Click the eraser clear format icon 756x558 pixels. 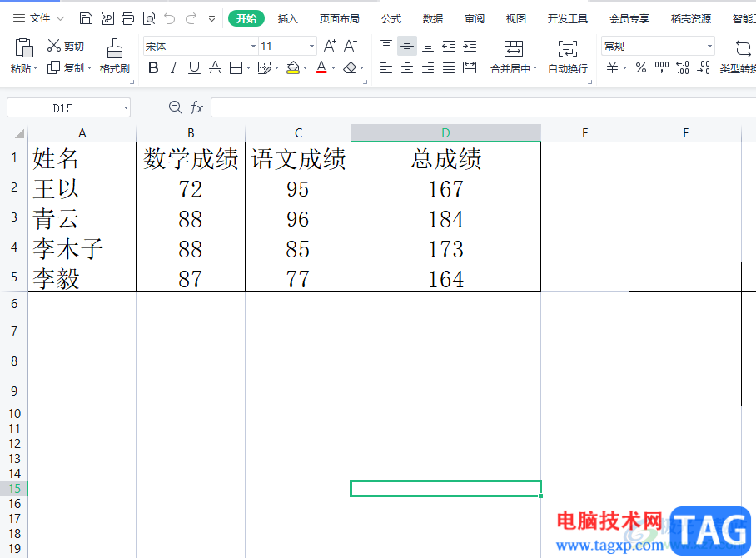point(350,68)
